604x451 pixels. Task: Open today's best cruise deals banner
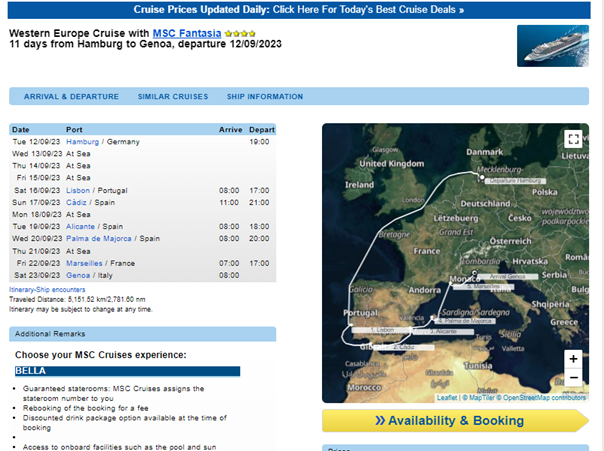pos(299,10)
